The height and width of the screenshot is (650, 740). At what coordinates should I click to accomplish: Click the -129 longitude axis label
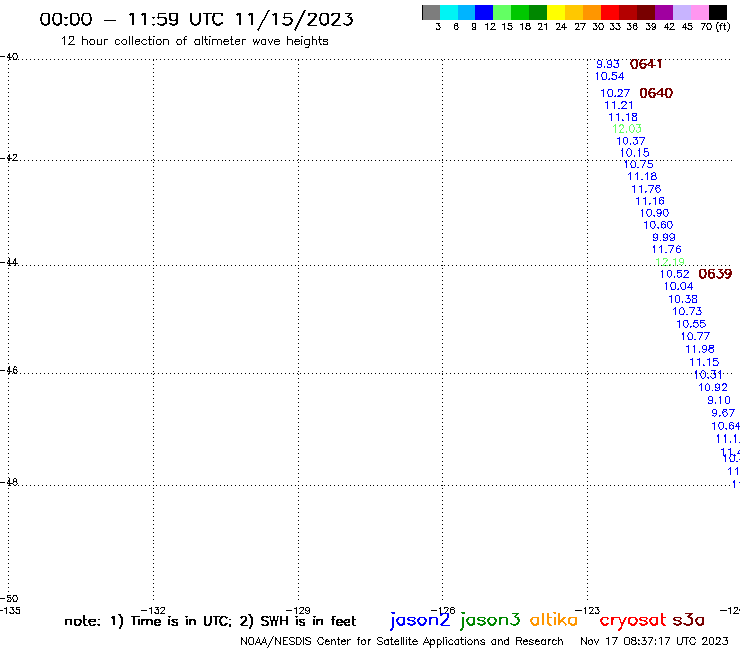[x=298, y=610]
